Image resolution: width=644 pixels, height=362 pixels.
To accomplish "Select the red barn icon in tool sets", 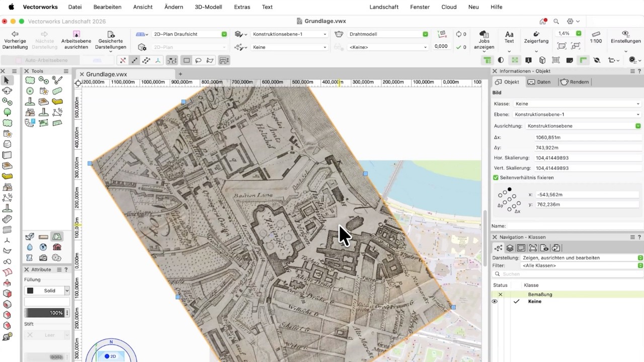I will (x=57, y=247).
